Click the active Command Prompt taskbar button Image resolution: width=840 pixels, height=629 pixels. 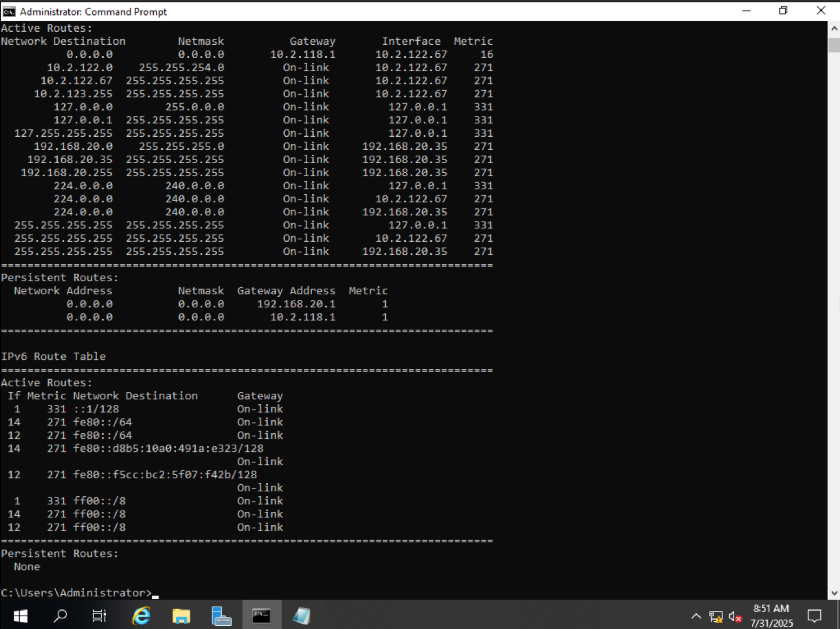tap(262, 616)
